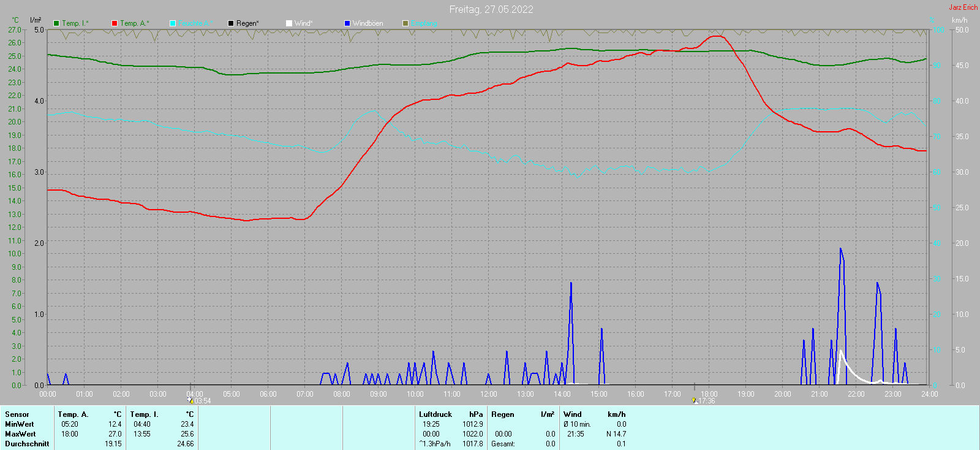
Task: Click the cyan Feuchte A. legend swatch
Action: point(173,23)
